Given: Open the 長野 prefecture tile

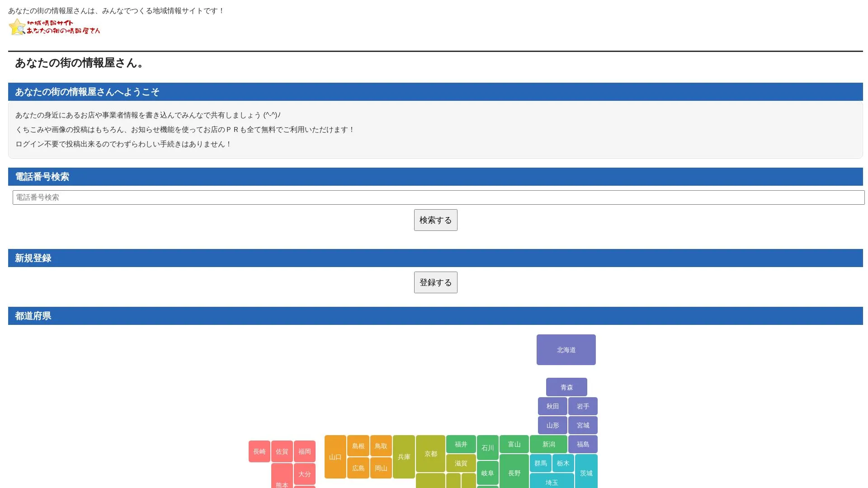Looking at the screenshot, I should [x=514, y=471].
